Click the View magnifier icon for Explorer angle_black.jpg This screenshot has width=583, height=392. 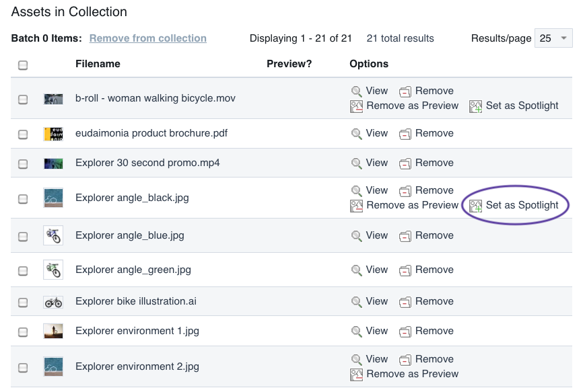tap(356, 191)
